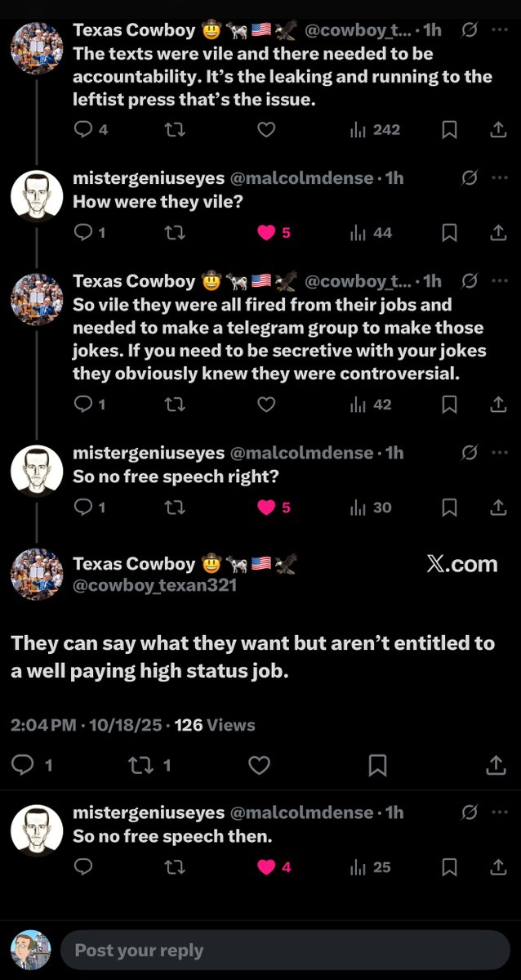
Task: Open more options on first tweet
Action: pos(500,30)
